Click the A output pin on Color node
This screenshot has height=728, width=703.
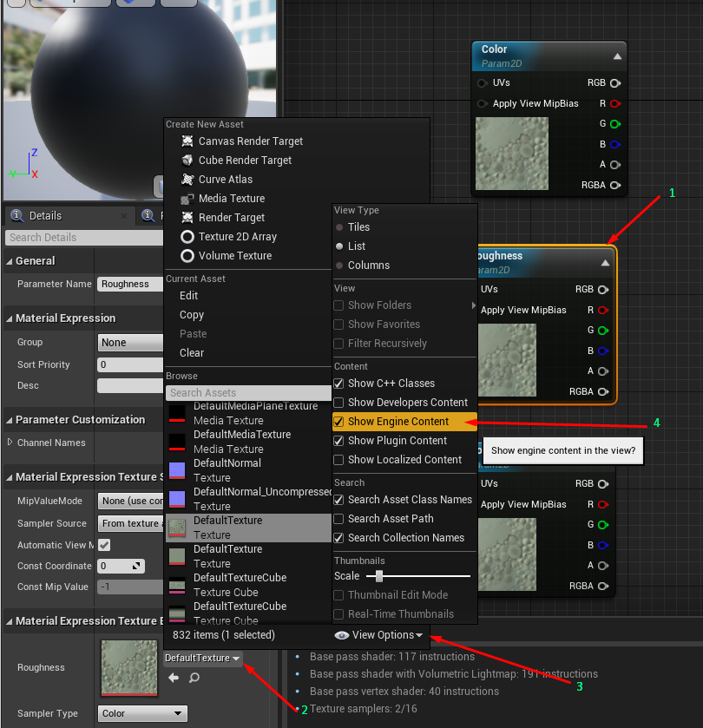click(615, 165)
